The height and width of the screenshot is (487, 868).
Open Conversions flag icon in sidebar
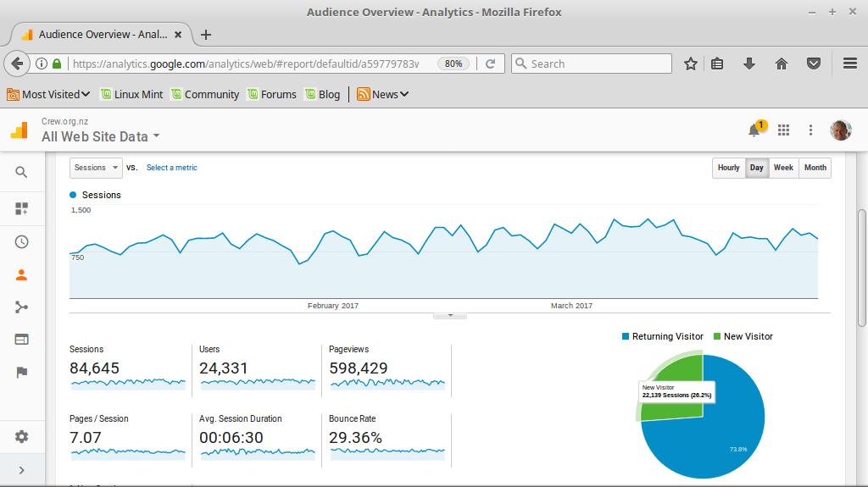tap(21, 373)
